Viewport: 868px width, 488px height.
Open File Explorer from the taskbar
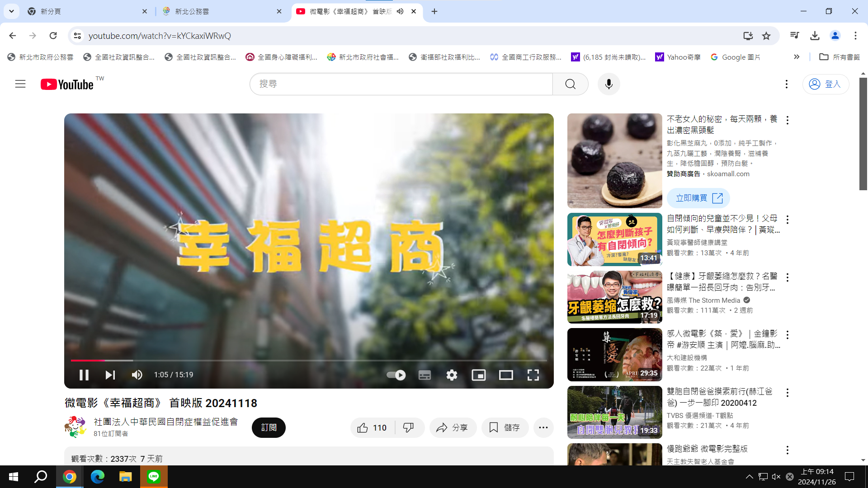pyautogui.click(x=125, y=477)
